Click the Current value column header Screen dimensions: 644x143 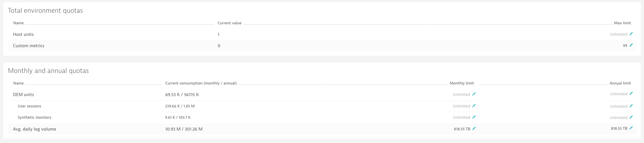[x=230, y=23]
